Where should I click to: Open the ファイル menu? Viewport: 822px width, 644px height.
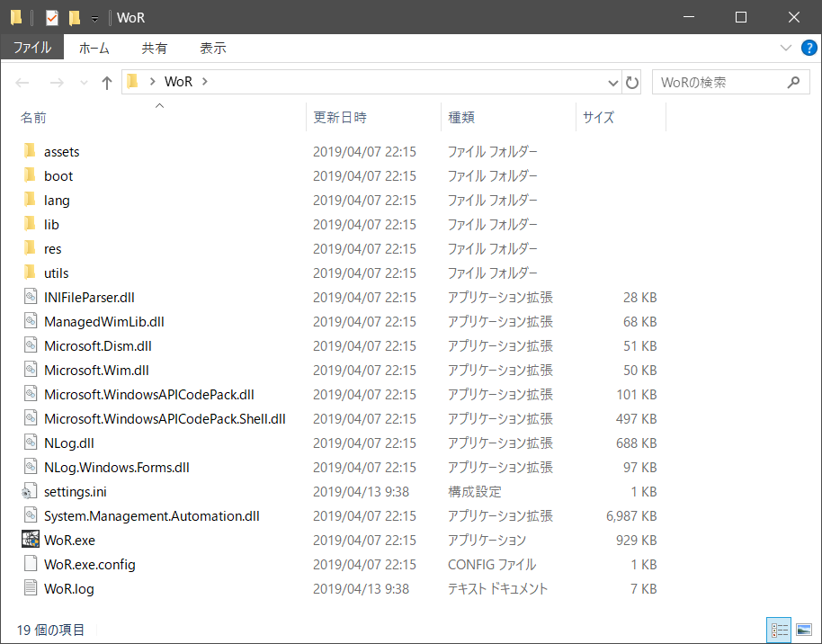pos(32,48)
